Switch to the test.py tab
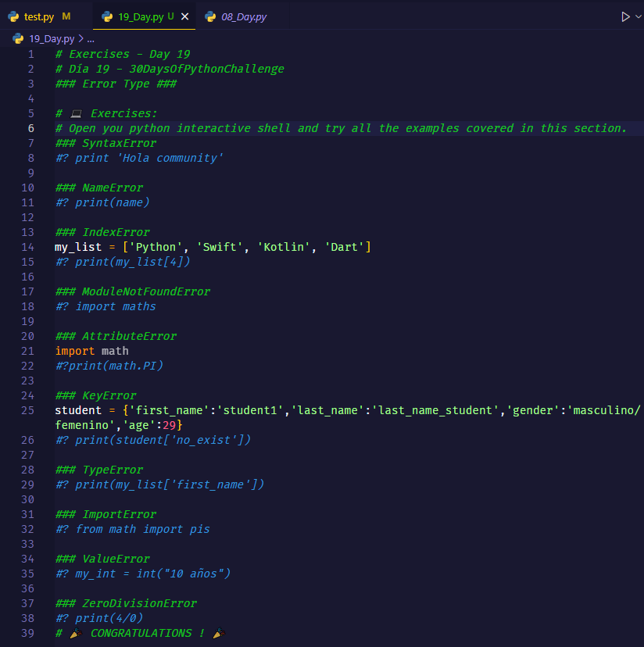This screenshot has height=647, width=644. (x=39, y=16)
